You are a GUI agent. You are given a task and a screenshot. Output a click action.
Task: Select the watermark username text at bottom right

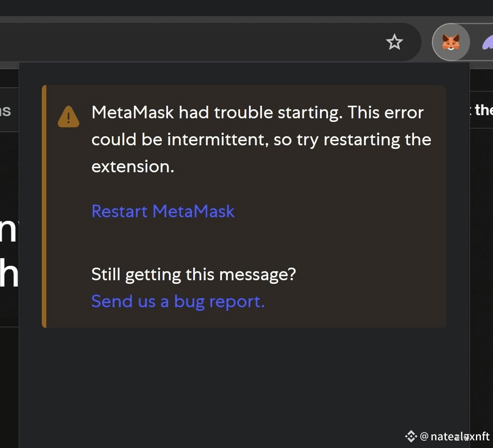(x=455, y=436)
